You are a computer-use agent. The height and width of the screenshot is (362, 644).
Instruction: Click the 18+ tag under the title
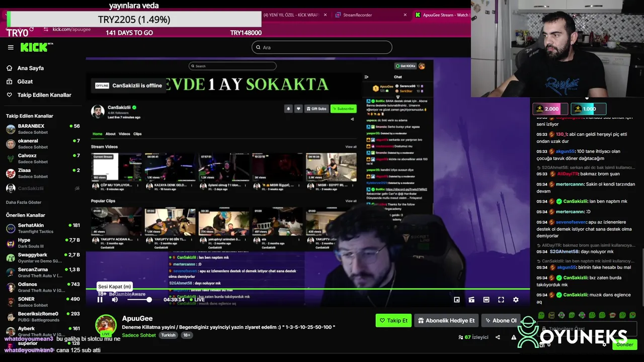(x=187, y=335)
